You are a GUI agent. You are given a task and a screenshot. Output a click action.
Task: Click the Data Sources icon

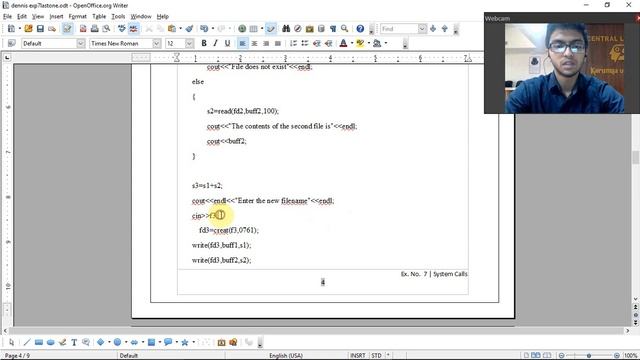[x=321, y=29]
